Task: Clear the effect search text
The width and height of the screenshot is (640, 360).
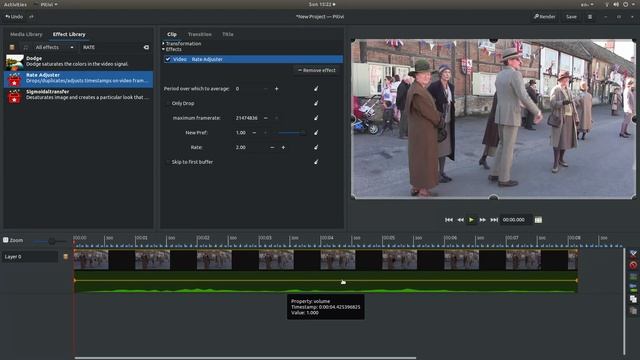Action: point(146,47)
